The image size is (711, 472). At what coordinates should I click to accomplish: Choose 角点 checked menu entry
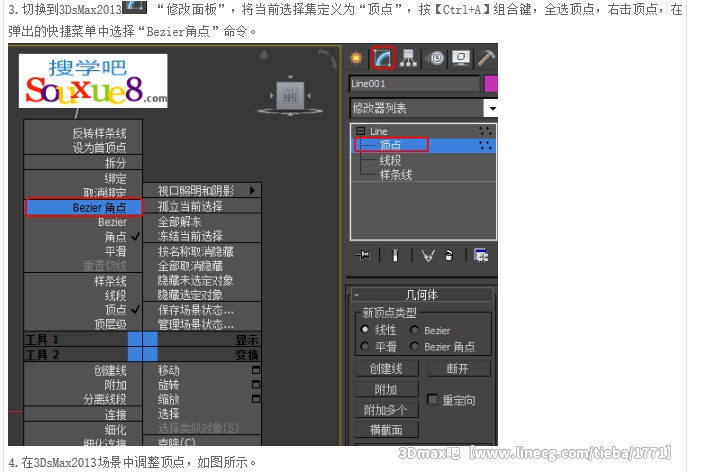click(x=116, y=237)
